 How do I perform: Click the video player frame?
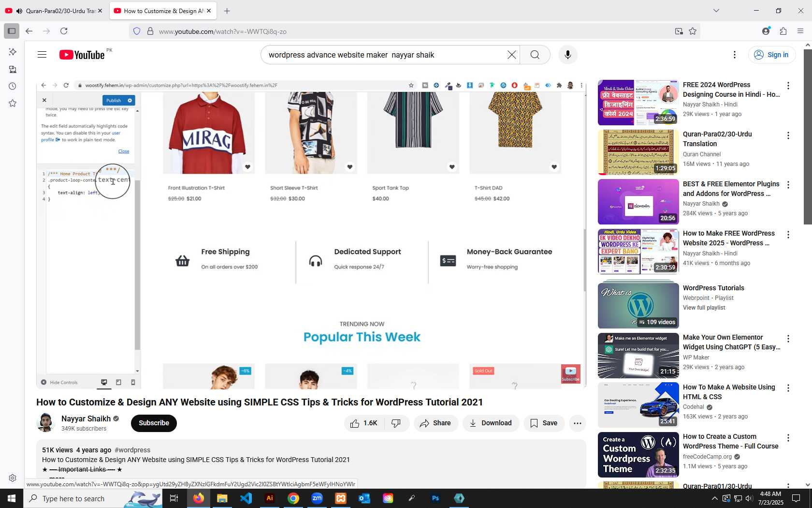point(311,236)
